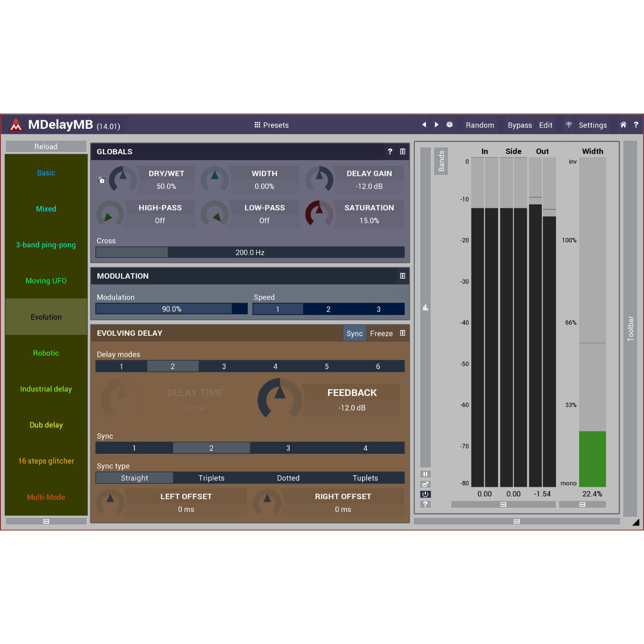Select the Dotted sync type
Viewport: 644px width, 644px height.
pyautogui.click(x=288, y=478)
